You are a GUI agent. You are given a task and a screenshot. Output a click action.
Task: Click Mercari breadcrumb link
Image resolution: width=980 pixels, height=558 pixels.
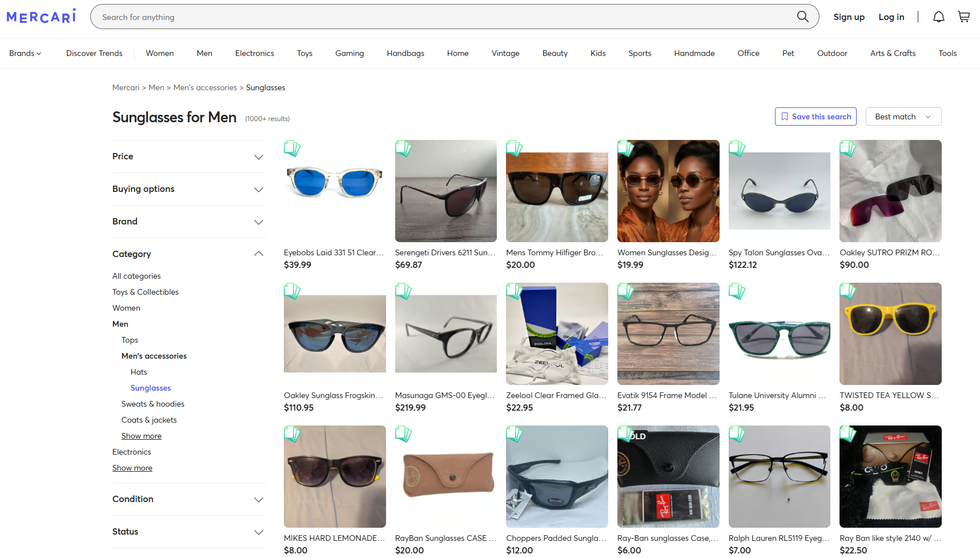tap(126, 87)
